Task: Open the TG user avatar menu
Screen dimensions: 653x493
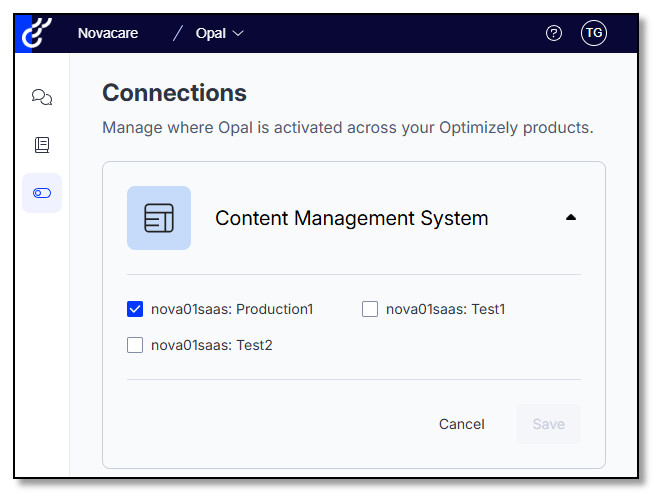Action: (593, 33)
